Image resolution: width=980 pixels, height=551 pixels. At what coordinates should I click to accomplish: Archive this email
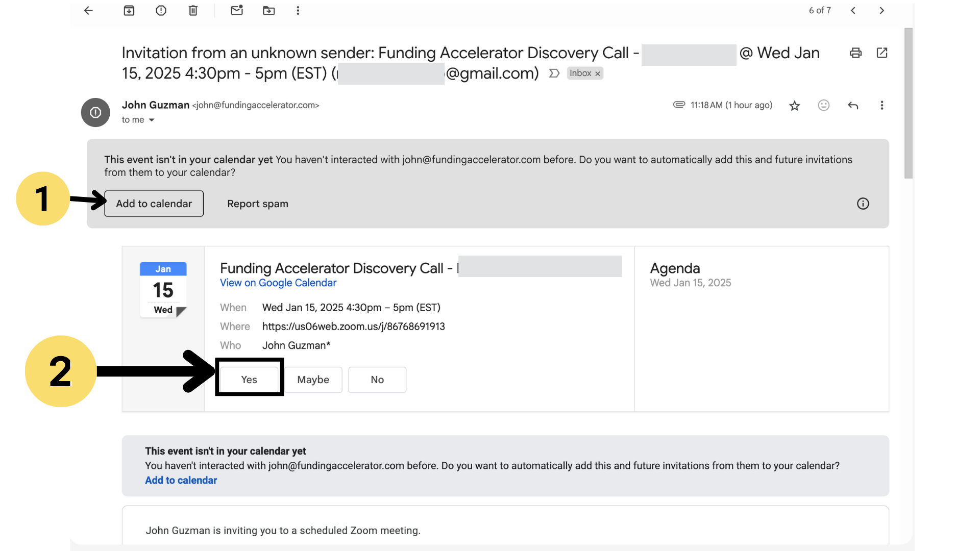129,11
